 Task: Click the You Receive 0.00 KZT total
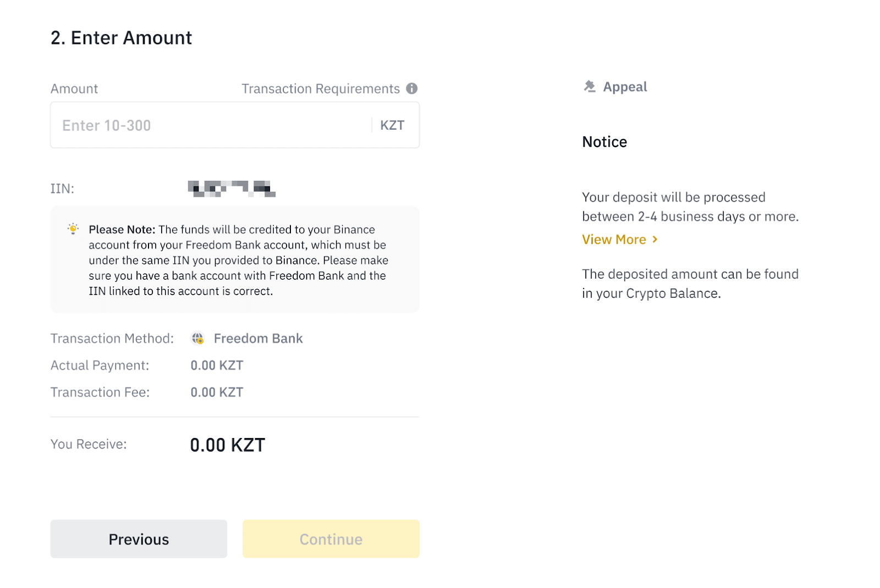tap(228, 445)
